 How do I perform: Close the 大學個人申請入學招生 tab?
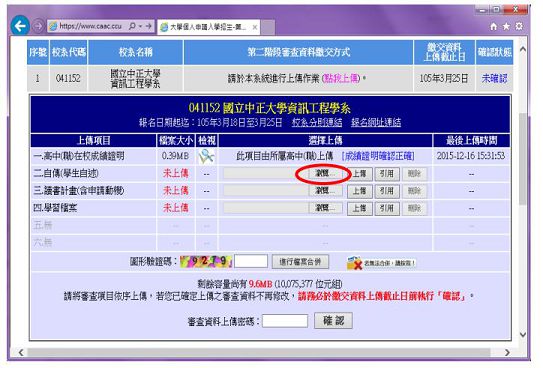(x=255, y=27)
